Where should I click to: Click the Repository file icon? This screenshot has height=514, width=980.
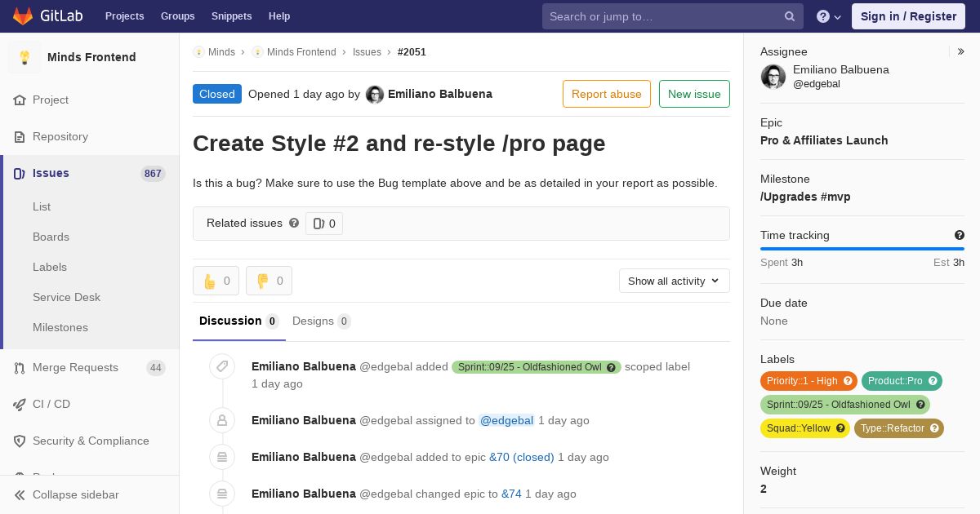(20, 136)
